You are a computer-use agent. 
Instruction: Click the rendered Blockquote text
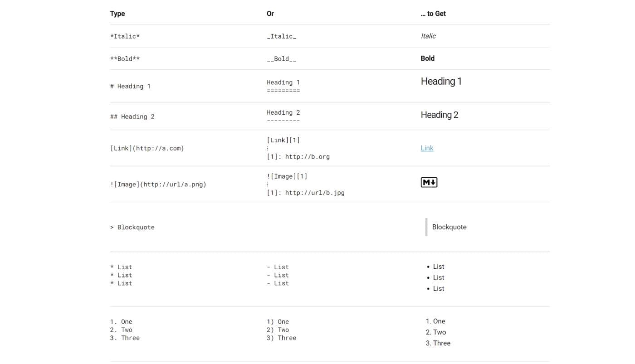pos(449,227)
